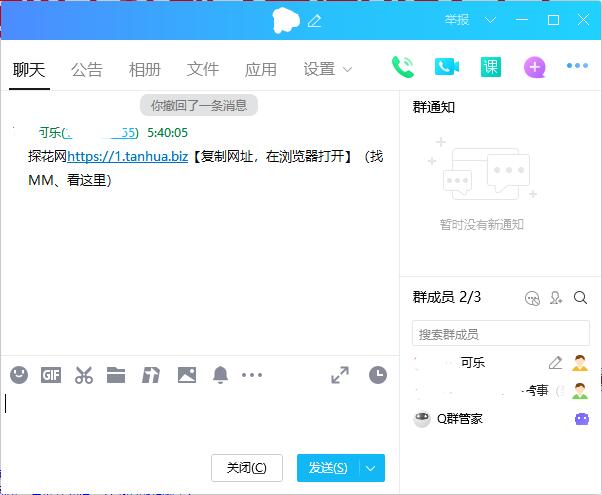602x495 pixels.
Task: Click the send file folder icon
Action: pyautogui.click(x=116, y=375)
